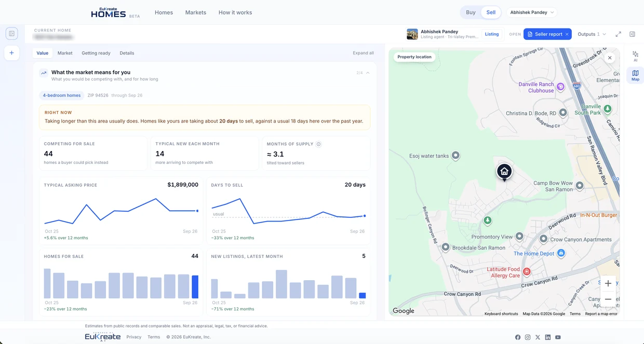Close the Seller report tab

coord(567,34)
